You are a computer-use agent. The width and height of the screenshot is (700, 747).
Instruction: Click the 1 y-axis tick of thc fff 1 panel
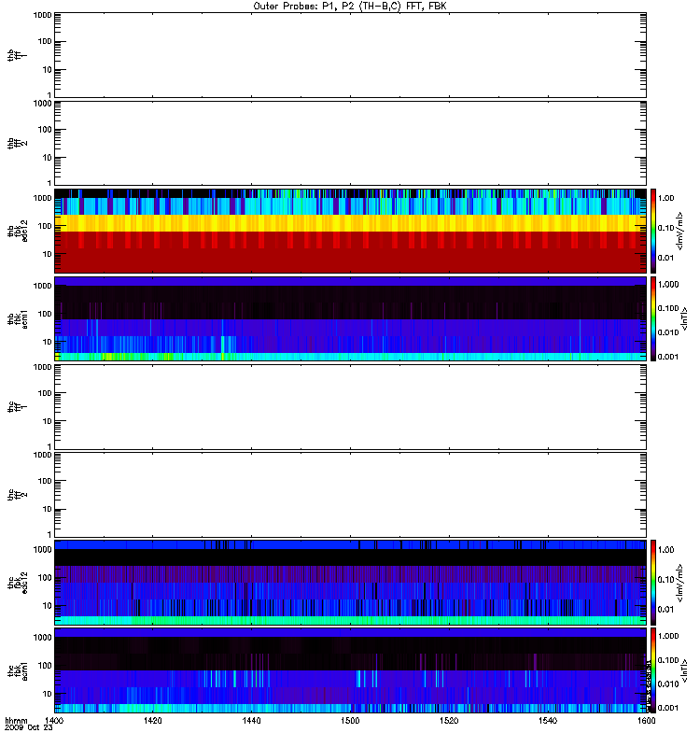click(x=49, y=447)
